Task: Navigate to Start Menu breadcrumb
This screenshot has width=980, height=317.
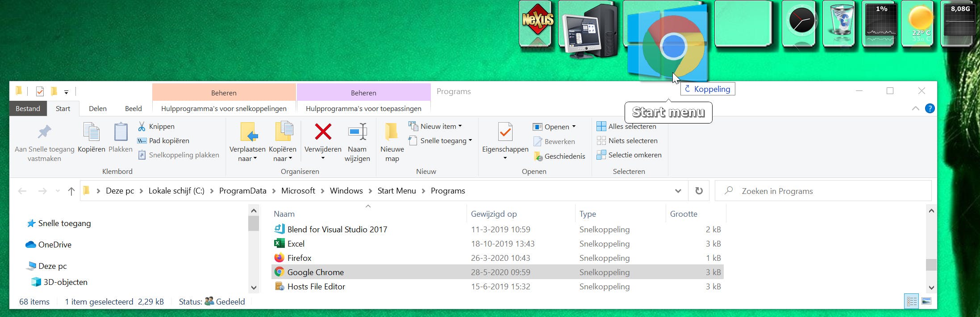Action: coord(396,191)
